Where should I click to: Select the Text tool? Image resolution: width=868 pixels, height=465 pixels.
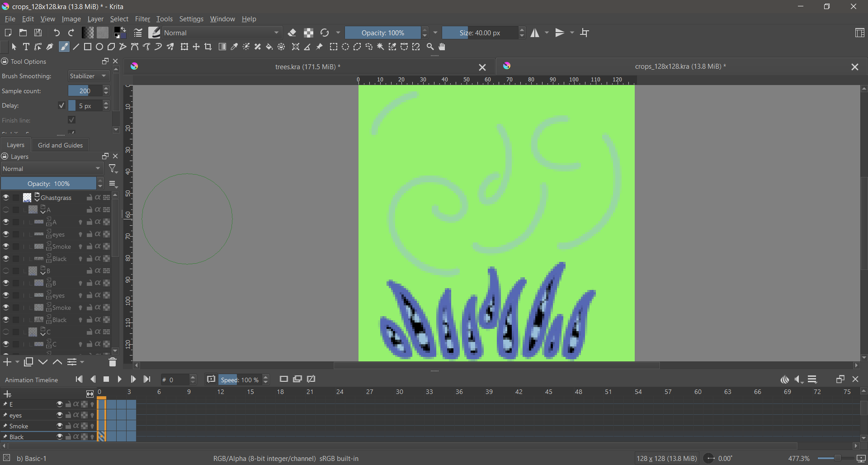[x=26, y=47]
